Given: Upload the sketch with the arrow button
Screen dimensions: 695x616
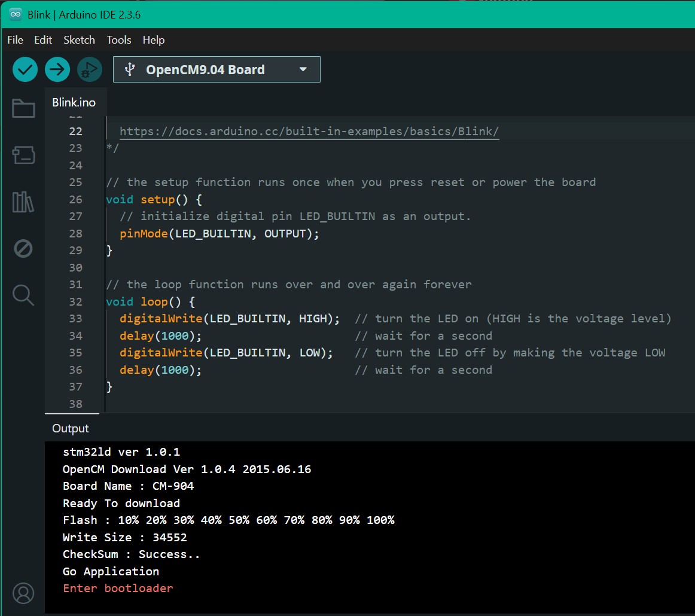Looking at the screenshot, I should click(x=57, y=69).
